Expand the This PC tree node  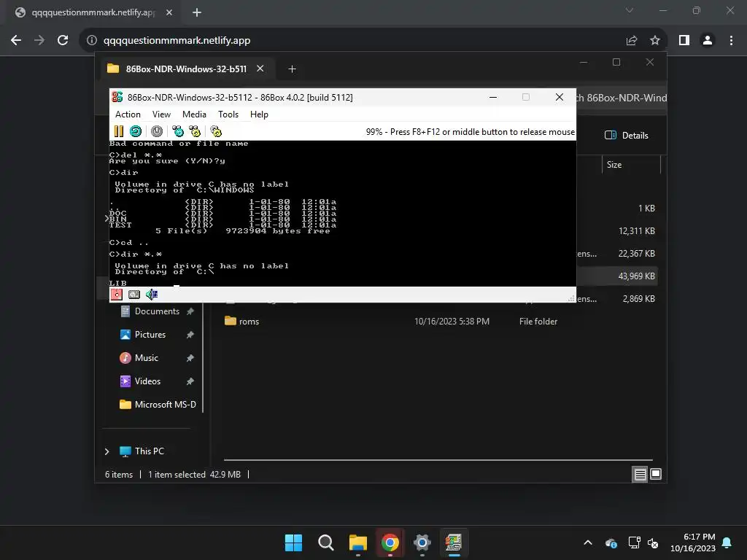point(107,451)
